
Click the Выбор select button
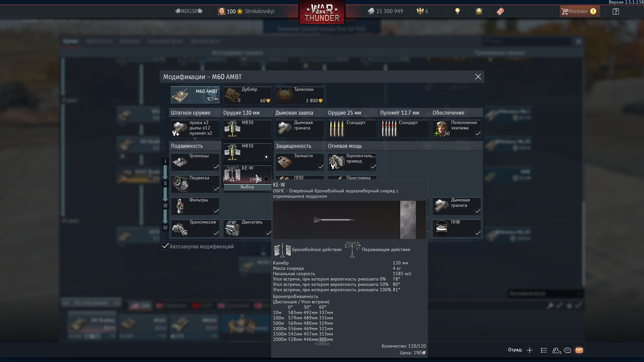point(247,187)
